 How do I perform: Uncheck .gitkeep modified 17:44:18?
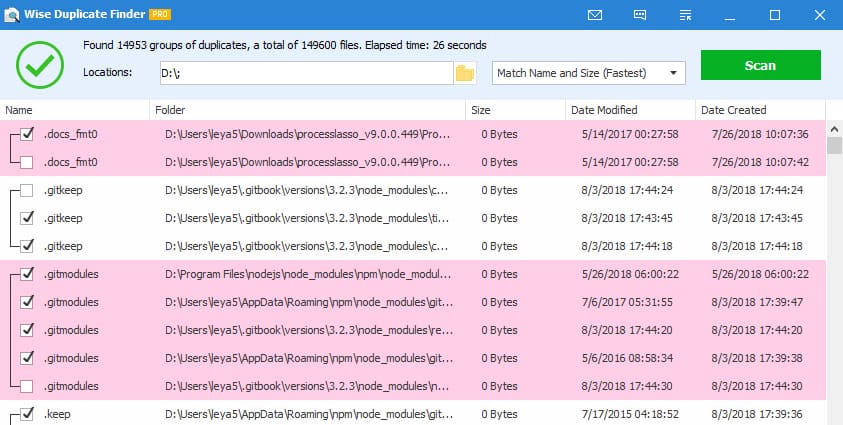pyautogui.click(x=26, y=246)
